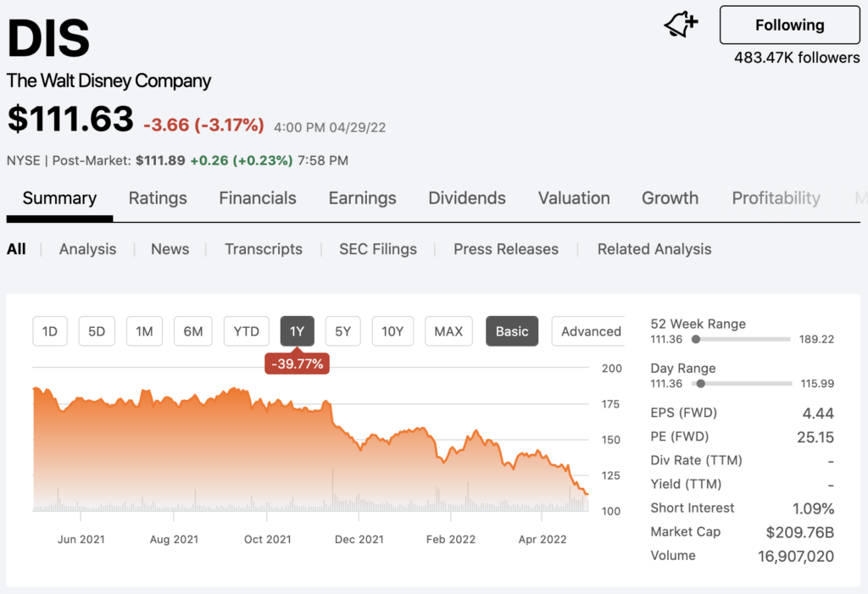This screenshot has width=868, height=594.
Task: Choose the YTD chart range
Action: (247, 331)
